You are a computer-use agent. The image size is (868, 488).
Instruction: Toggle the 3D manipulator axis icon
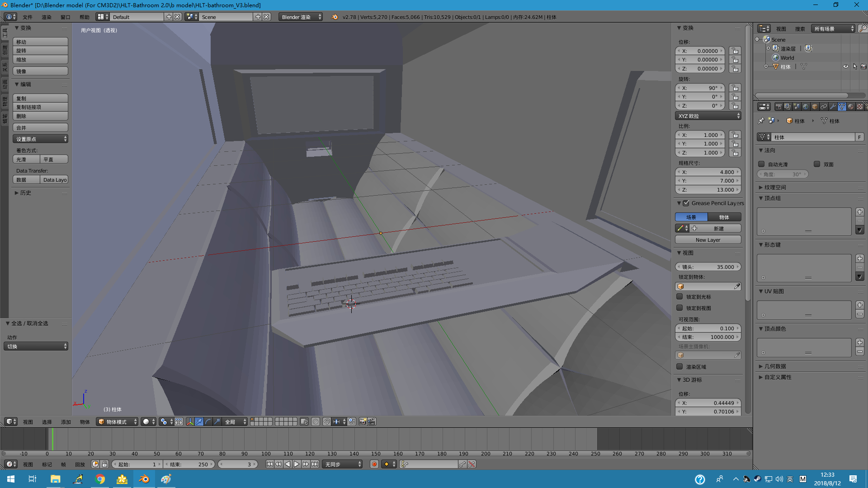pyautogui.click(x=190, y=422)
